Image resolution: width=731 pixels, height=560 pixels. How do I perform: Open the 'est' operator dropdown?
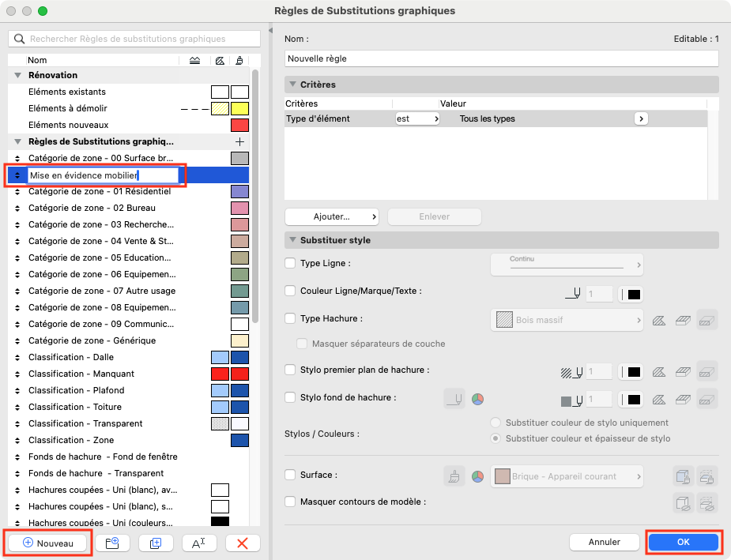(x=417, y=118)
